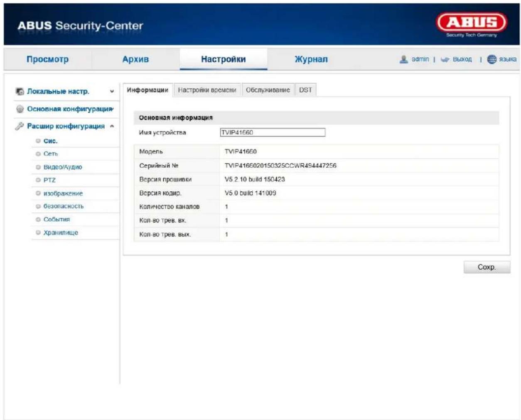Viewport: 521px width, 420px height.
Task: Open the Видео/Аудио settings item
Action: [63, 167]
